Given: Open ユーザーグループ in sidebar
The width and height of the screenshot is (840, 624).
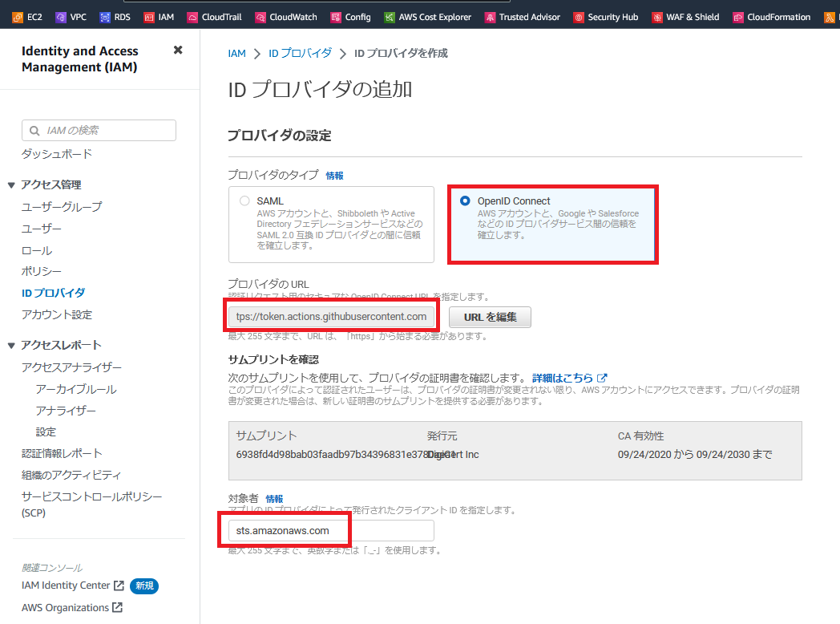Looking at the screenshot, I should (x=62, y=206).
